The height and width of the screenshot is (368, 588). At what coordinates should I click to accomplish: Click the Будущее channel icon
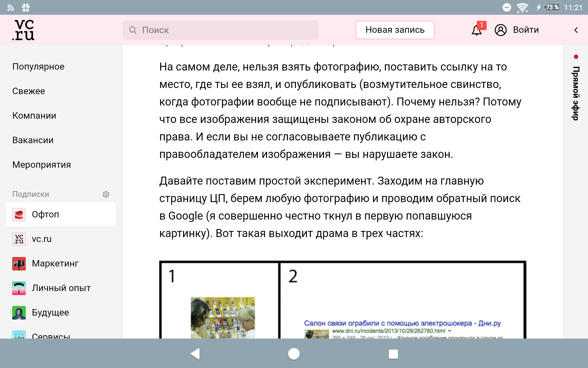tap(19, 313)
